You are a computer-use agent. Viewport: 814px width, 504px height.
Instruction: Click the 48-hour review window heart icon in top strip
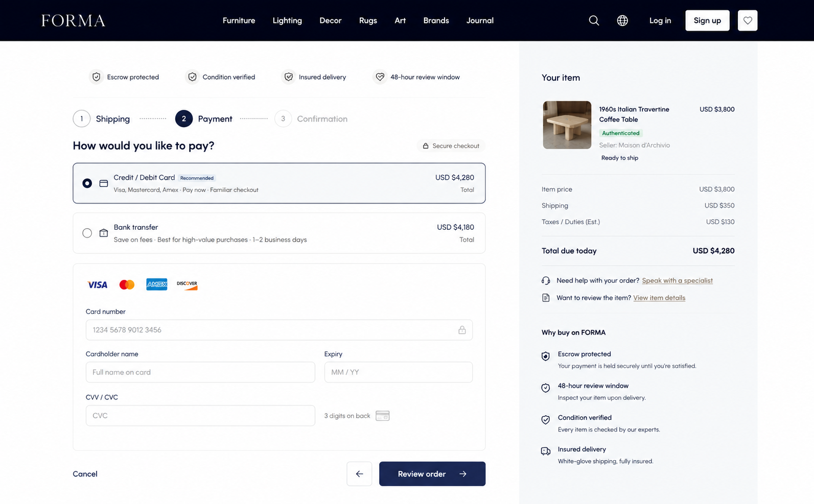[380, 77]
